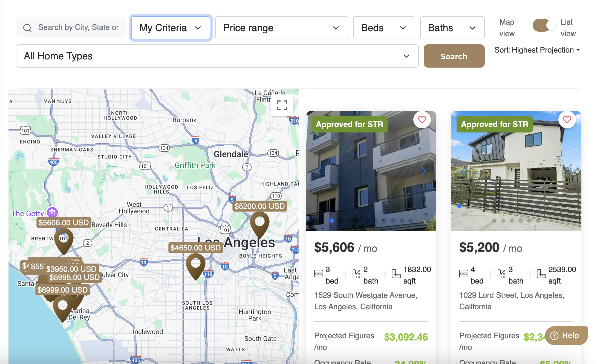600x364 pixels.
Task: Click The Getty museum map icon
Action: point(52,212)
